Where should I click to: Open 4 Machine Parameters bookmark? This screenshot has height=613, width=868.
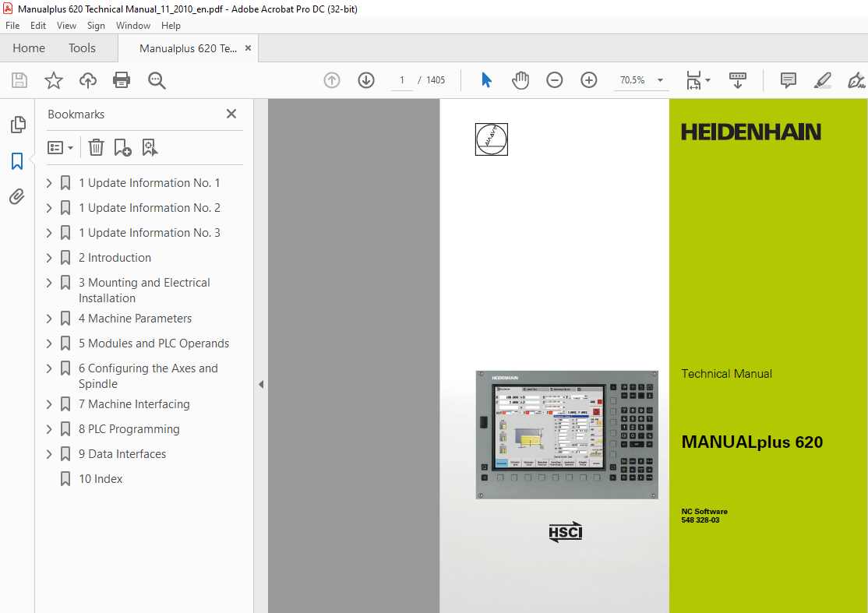pos(135,319)
